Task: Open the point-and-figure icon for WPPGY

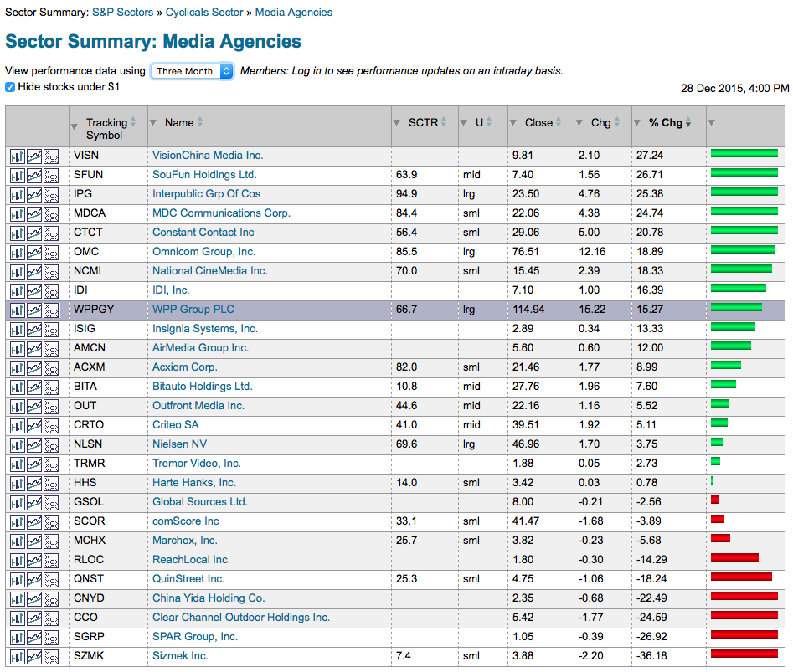Action: point(51,310)
